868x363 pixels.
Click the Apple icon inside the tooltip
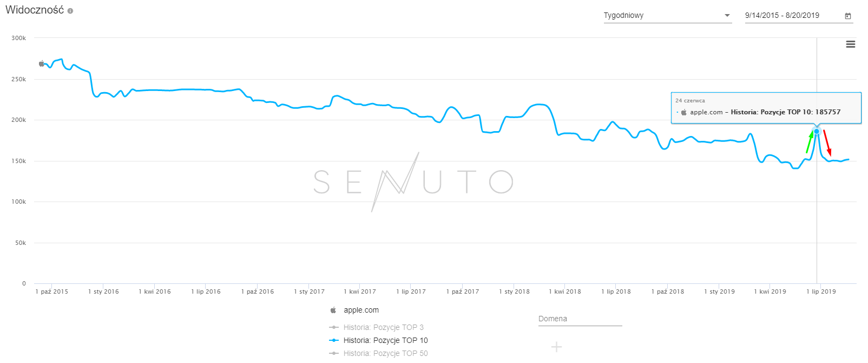click(684, 112)
